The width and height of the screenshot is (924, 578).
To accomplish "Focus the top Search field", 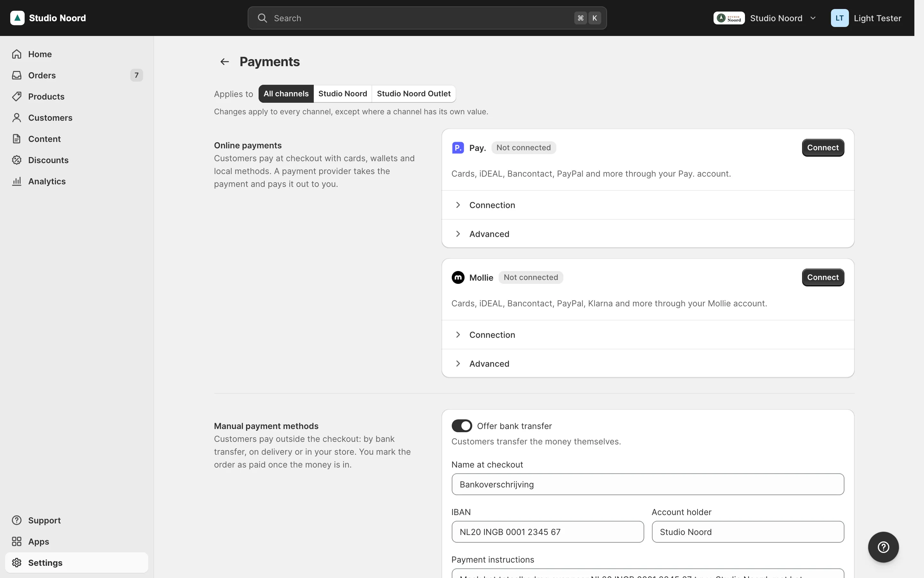I will coord(427,18).
